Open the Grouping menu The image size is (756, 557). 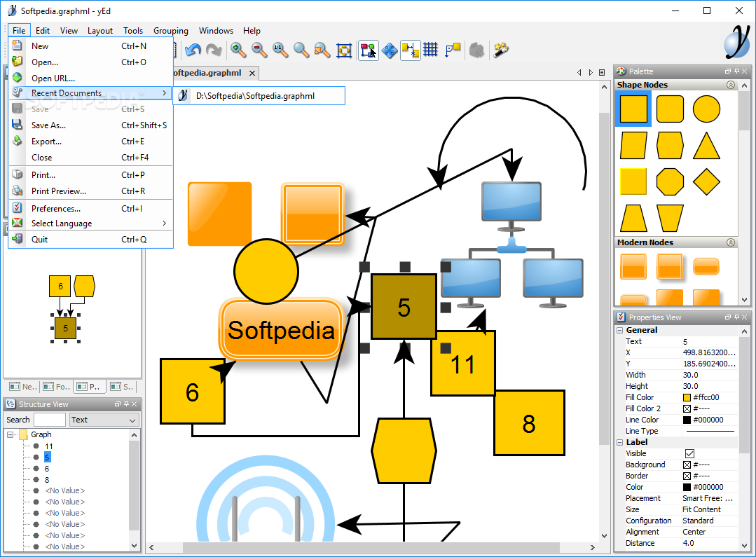tap(171, 30)
